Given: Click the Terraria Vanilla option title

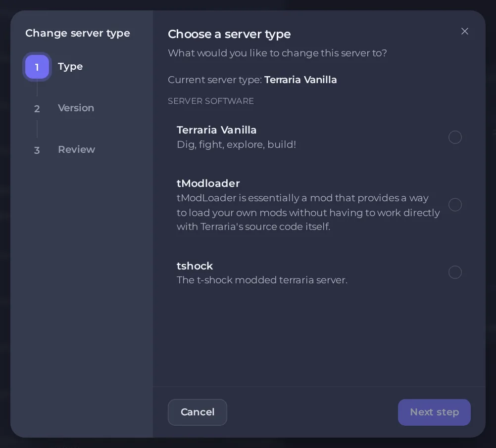Looking at the screenshot, I should [216, 130].
